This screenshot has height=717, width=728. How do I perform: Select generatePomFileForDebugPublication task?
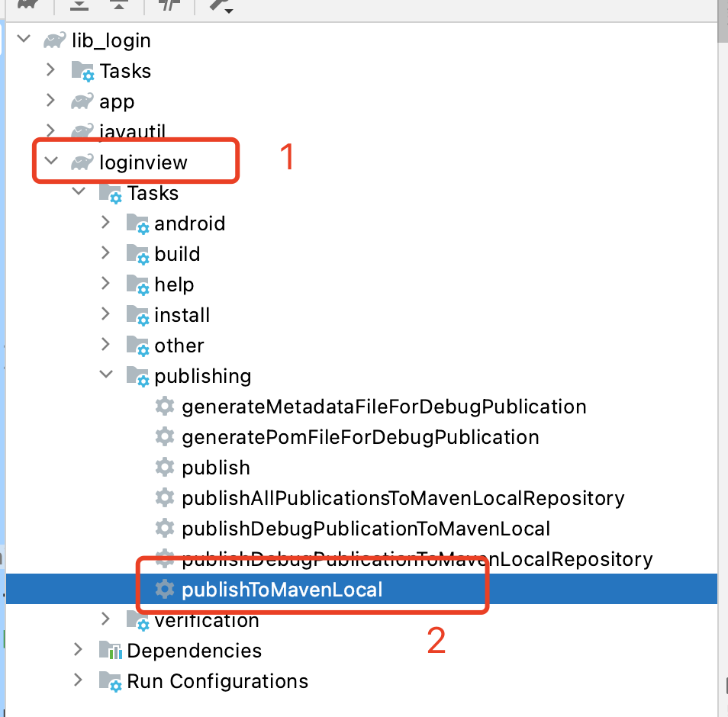coord(360,438)
